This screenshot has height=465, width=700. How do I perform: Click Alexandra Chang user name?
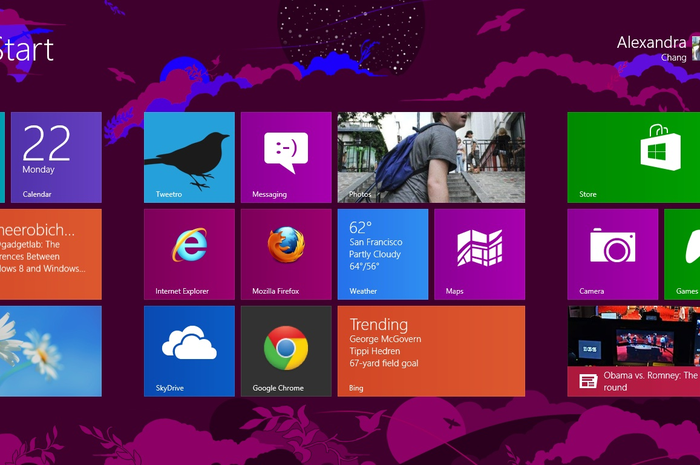pos(651,48)
